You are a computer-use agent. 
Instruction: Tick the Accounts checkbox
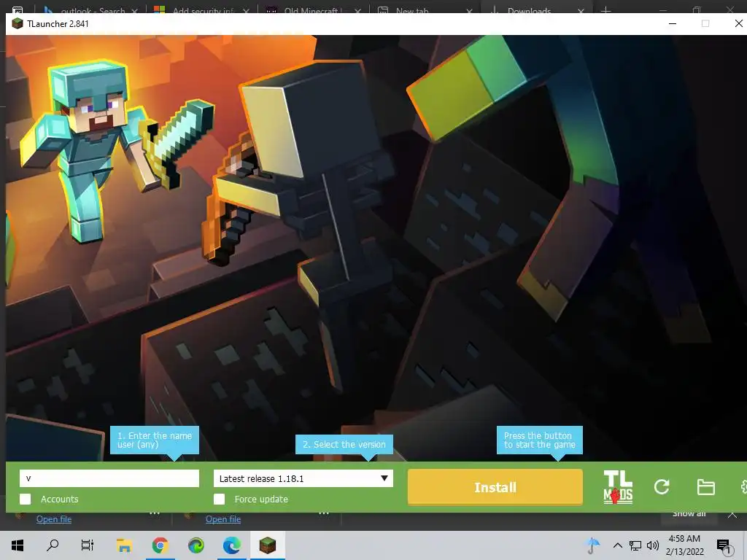click(26, 499)
